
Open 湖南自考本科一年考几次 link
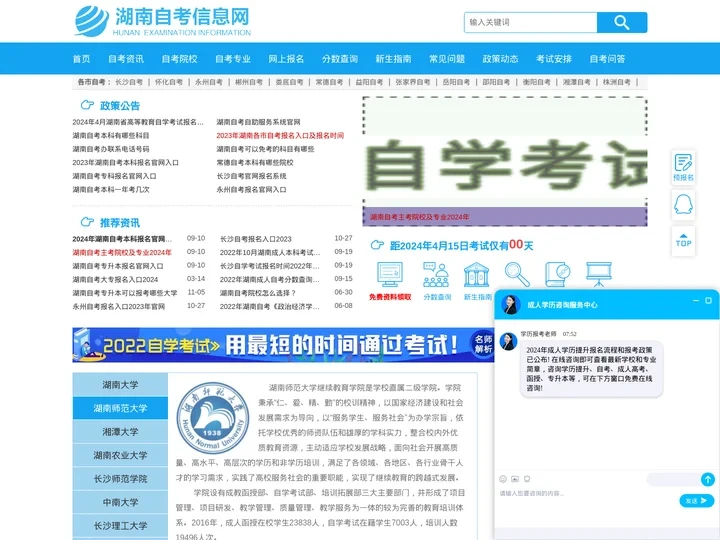[111, 189]
